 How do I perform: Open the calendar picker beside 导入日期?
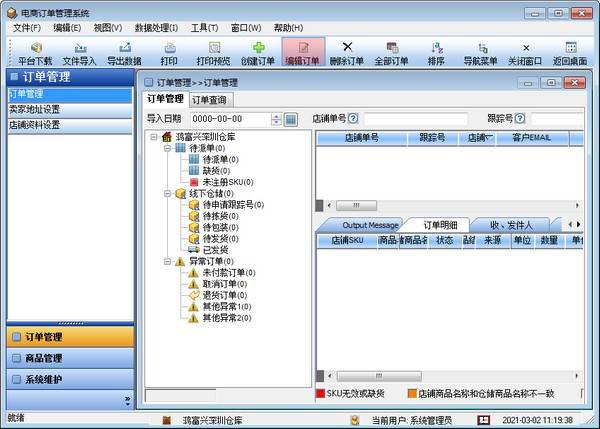click(x=290, y=119)
